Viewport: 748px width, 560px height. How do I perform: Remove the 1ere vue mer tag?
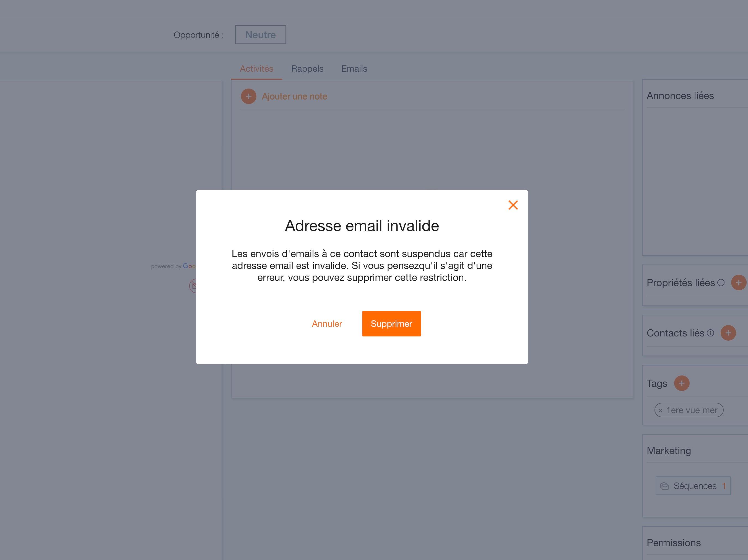(x=660, y=411)
